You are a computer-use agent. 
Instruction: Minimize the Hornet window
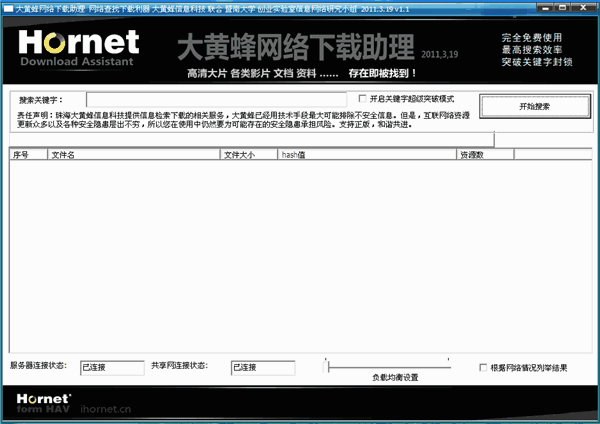pos(545,8)
